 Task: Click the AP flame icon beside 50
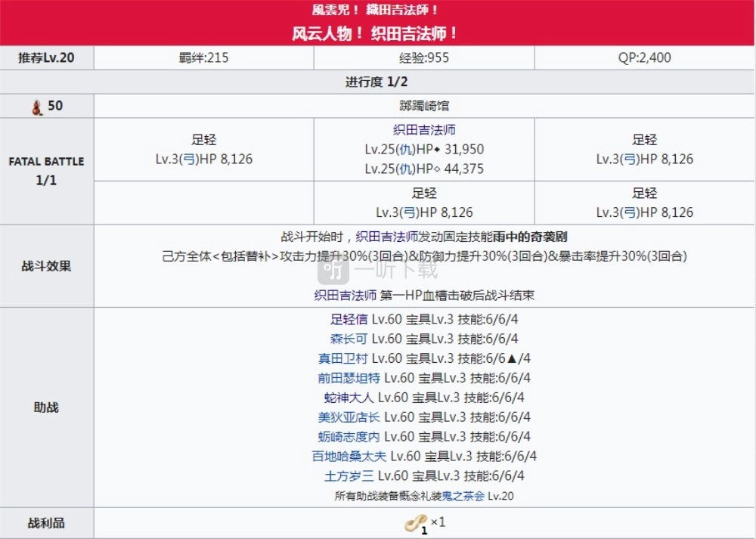click(37, 107)
